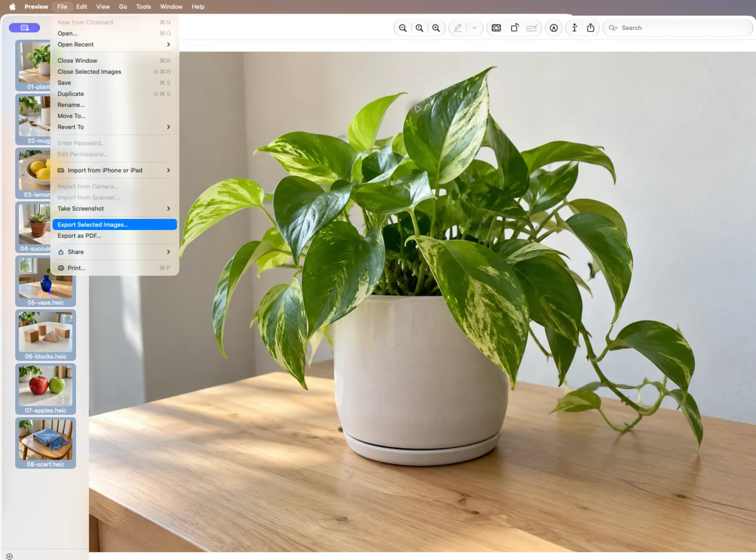Select the Highlight pen tool
Screen dimensions: 756x560
(x=458, y=28)
